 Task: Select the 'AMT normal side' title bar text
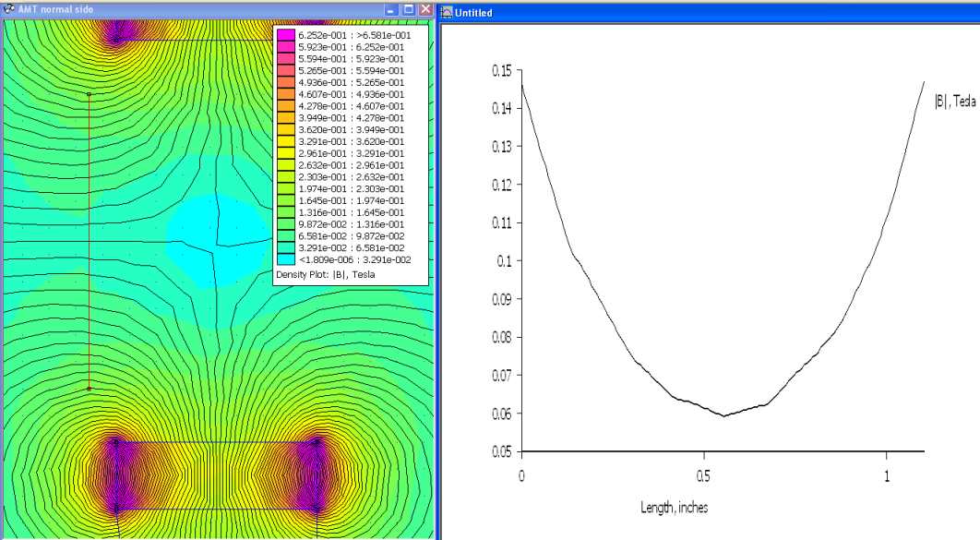point(55,10)
